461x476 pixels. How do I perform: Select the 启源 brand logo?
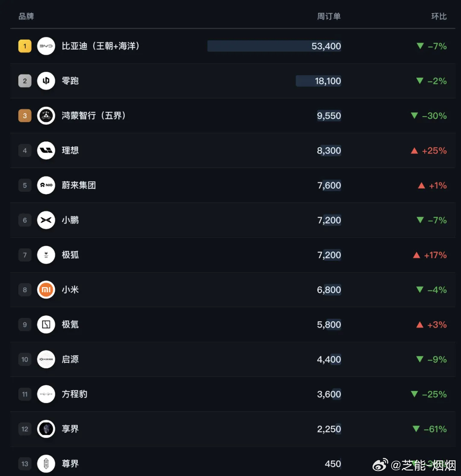(46, 359)
